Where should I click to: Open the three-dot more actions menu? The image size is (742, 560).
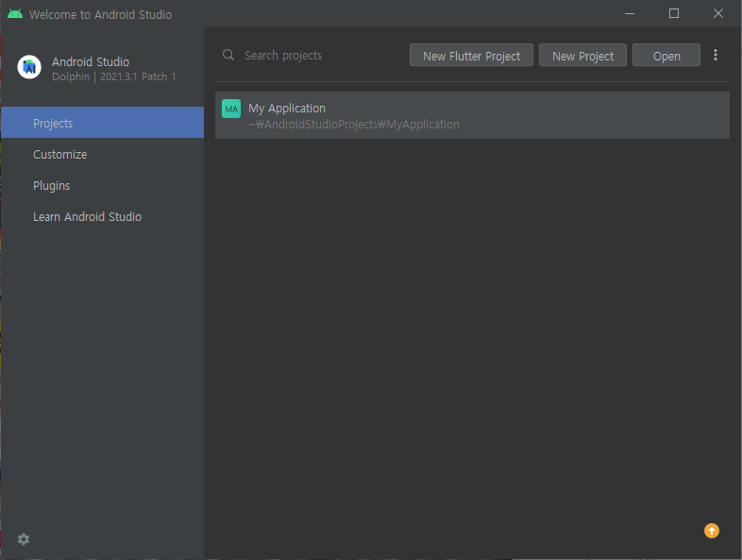click(715, 55)
